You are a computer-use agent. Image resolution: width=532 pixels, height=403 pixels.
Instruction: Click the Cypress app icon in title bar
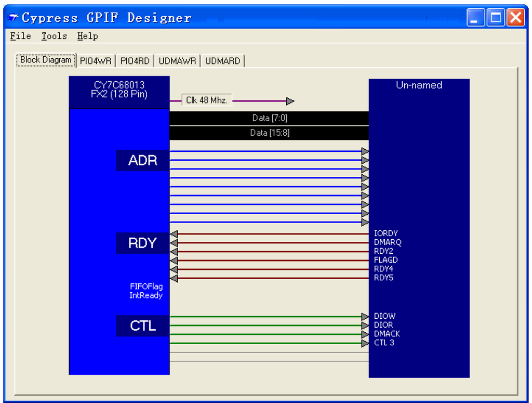click(13, 18)
